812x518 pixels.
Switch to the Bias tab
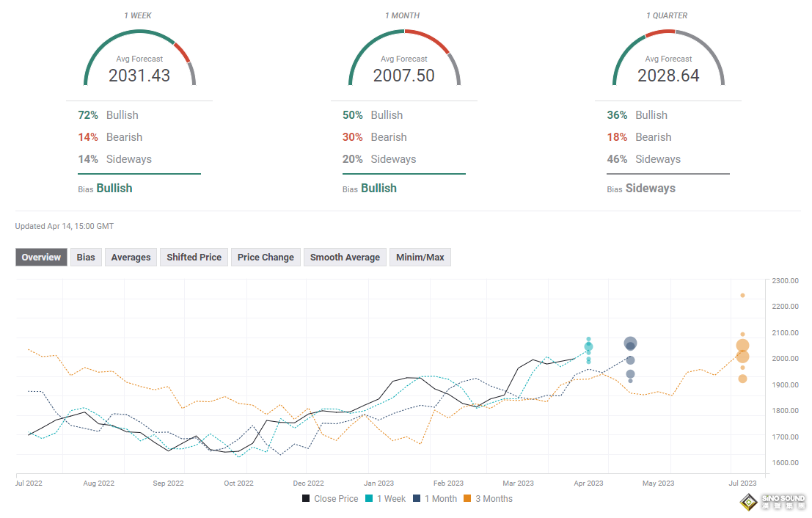pyautogui.click(x=86, y=258)
